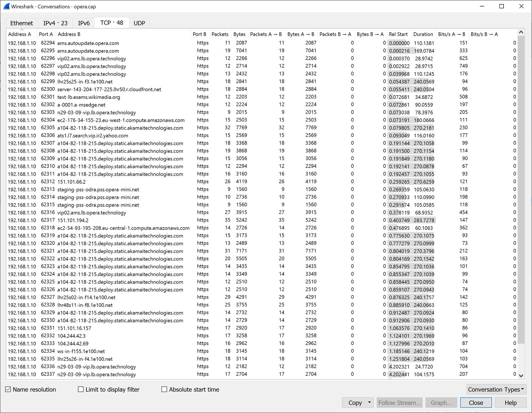Click Rel Start value 0.000000
This screenshot has height=413, width=532.
click(x=399, y=43)
